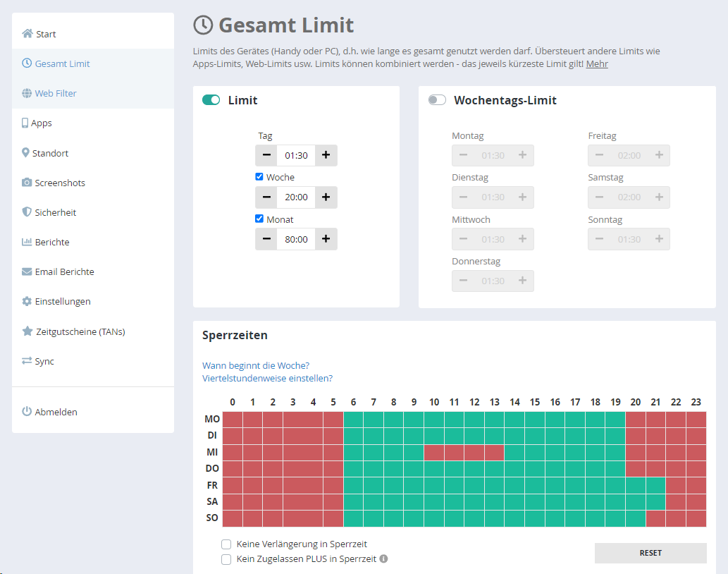728x574 pixels.
Task: Decrease the Tag limit with minus
Action: tap(266, 155)
